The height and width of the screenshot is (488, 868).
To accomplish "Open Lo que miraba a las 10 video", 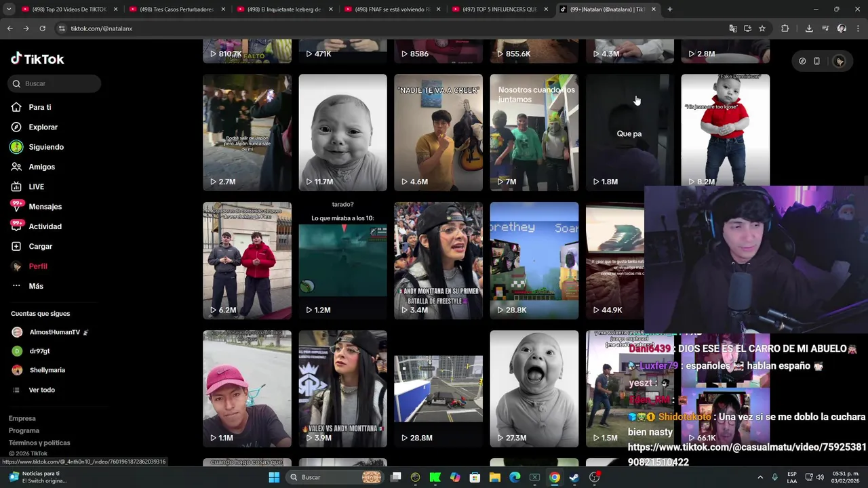I will (342, 260).
